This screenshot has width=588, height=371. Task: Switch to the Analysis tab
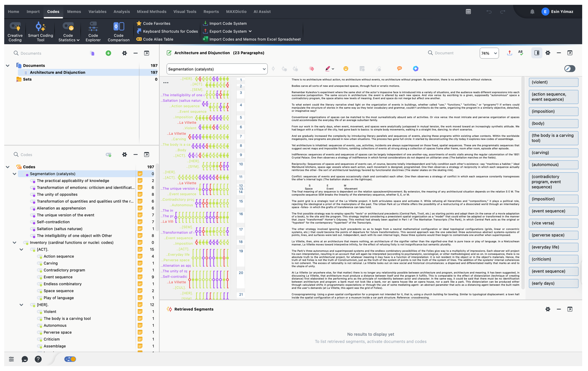point(121,12)
